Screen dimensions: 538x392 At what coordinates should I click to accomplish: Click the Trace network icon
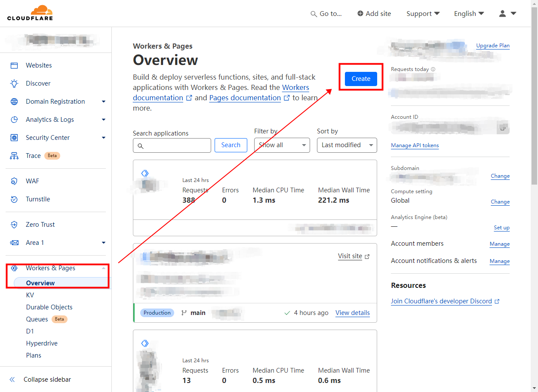[14, 156]
